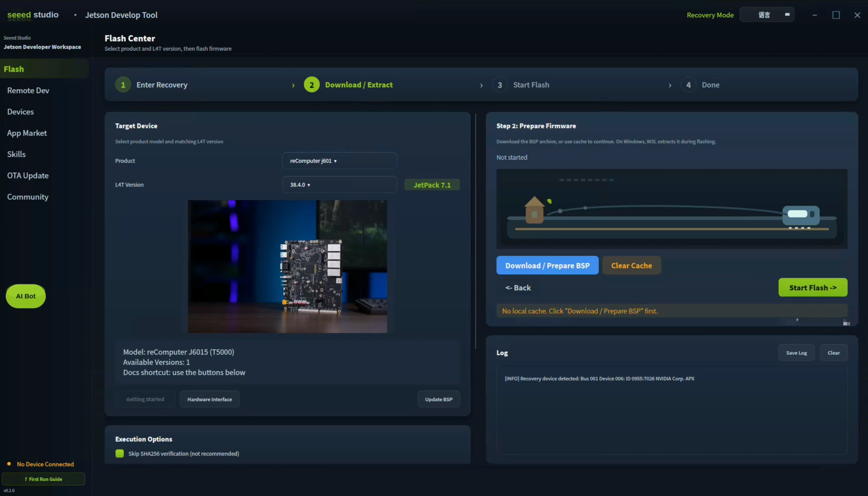The image size is (868, 496).
Task: Click the Model: reComputer J6015 (T5000) text
Action: pos(179,352)
